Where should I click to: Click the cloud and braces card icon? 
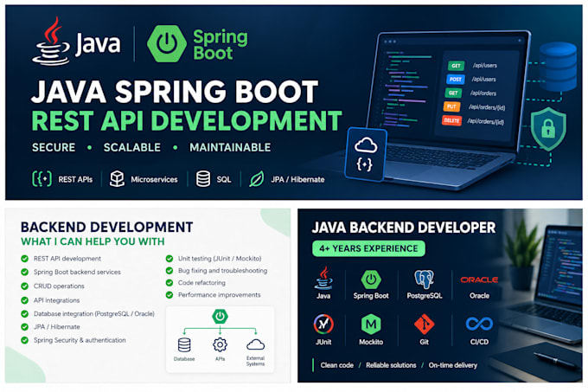click(366, 154)
